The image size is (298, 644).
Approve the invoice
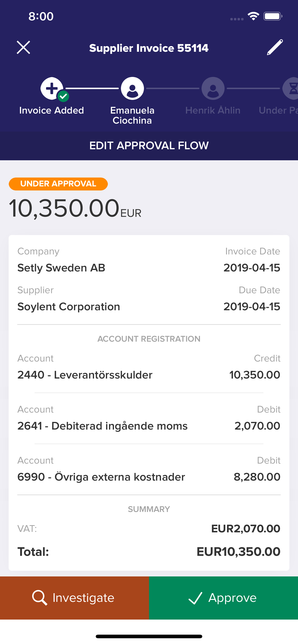(x=223, y=598)
